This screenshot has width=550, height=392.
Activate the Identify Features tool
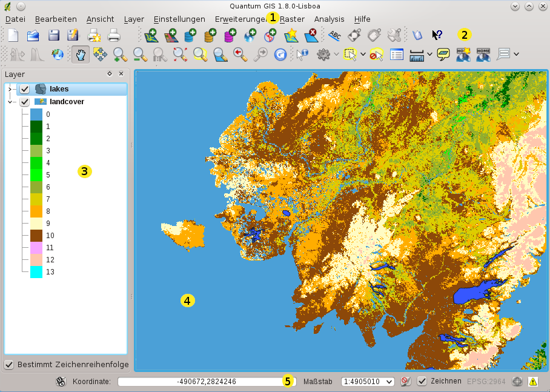302,55
